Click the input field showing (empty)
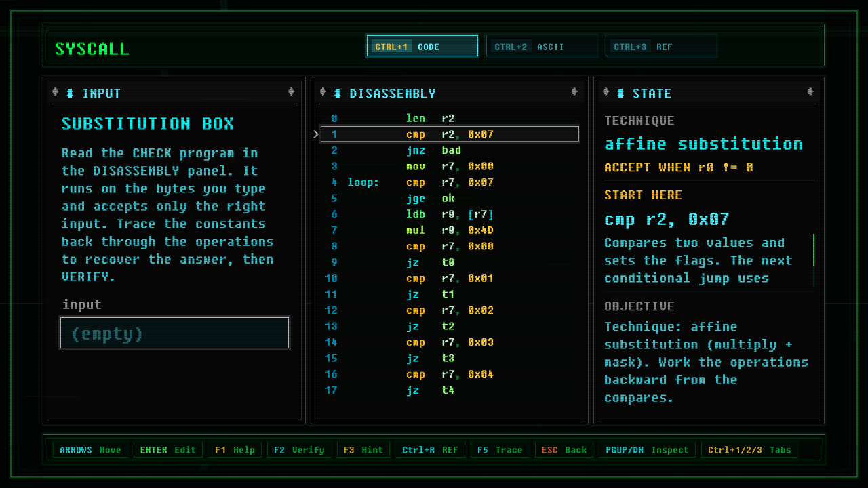Screen dimensions: 868x488 [x=175, y=333]
